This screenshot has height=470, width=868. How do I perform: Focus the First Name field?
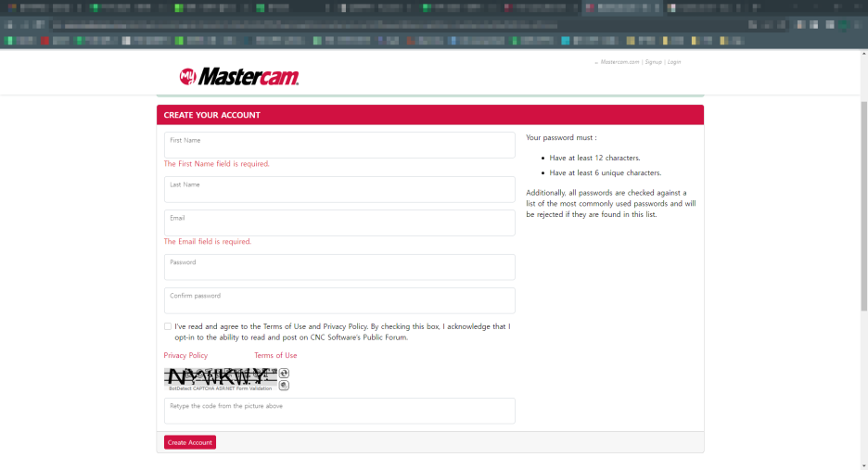[339, 146]
